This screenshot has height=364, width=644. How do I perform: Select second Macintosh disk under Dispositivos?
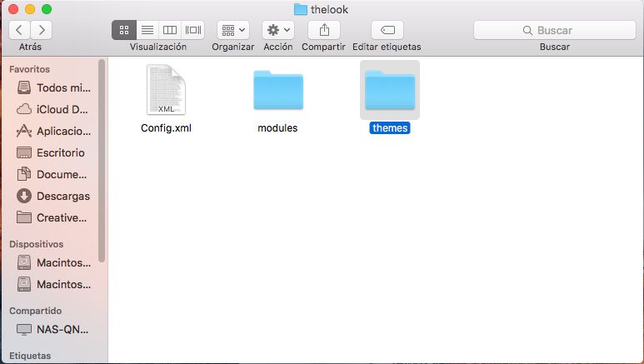pyautogui.click(x=54, y=284)
